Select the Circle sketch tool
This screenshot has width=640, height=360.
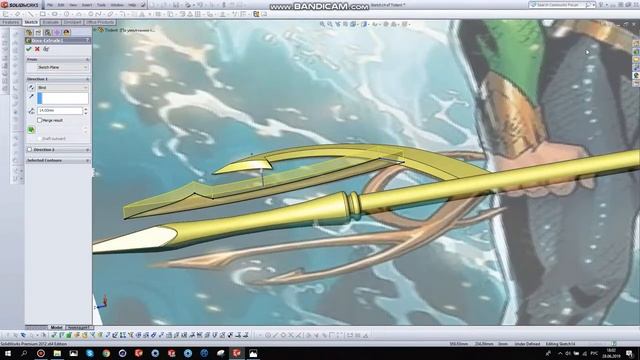[67, 14]
